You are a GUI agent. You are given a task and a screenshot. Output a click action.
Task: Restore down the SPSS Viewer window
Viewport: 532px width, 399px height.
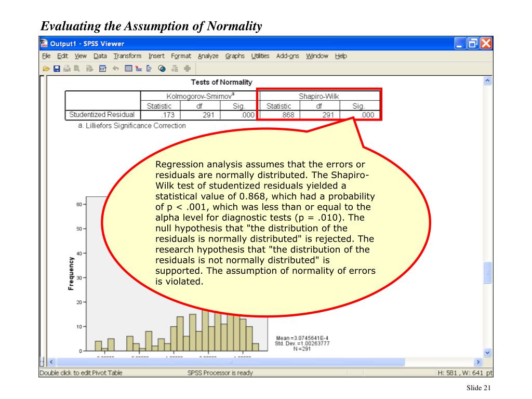(x=473, y=44)
